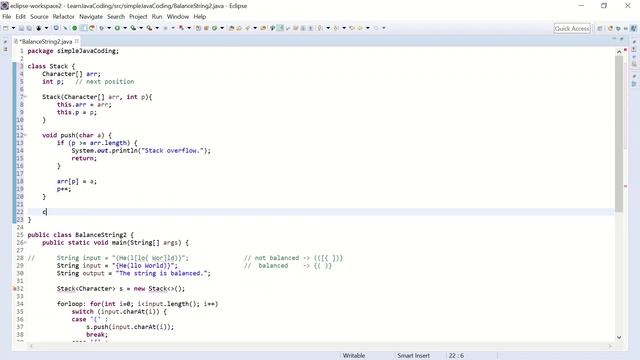Image resolution: width=640 pixels, height=360 pixels.
Task: Close the BalanceString2.java editor tab
Action: 77,41
